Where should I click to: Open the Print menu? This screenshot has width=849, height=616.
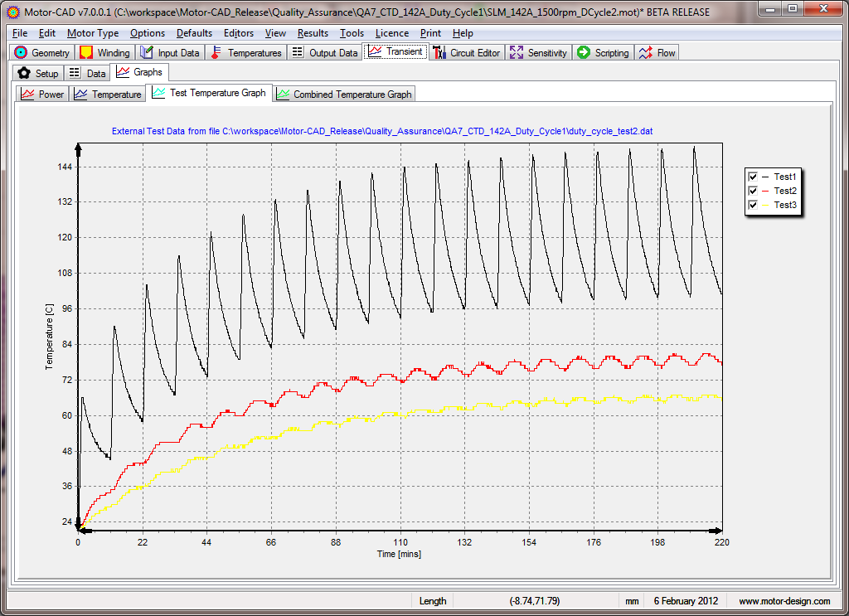430,33
